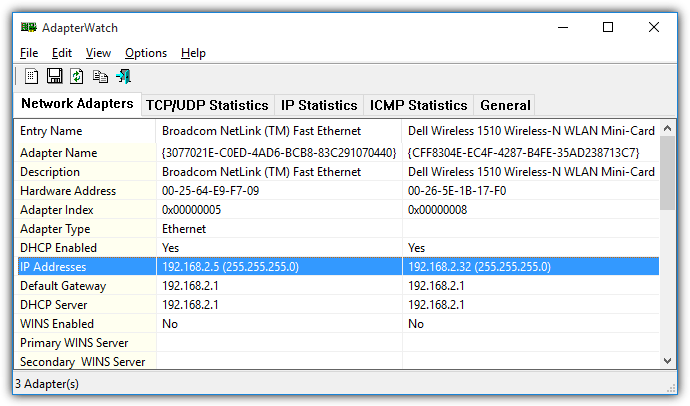Click adapter index 0x00000005

(191, 210)
